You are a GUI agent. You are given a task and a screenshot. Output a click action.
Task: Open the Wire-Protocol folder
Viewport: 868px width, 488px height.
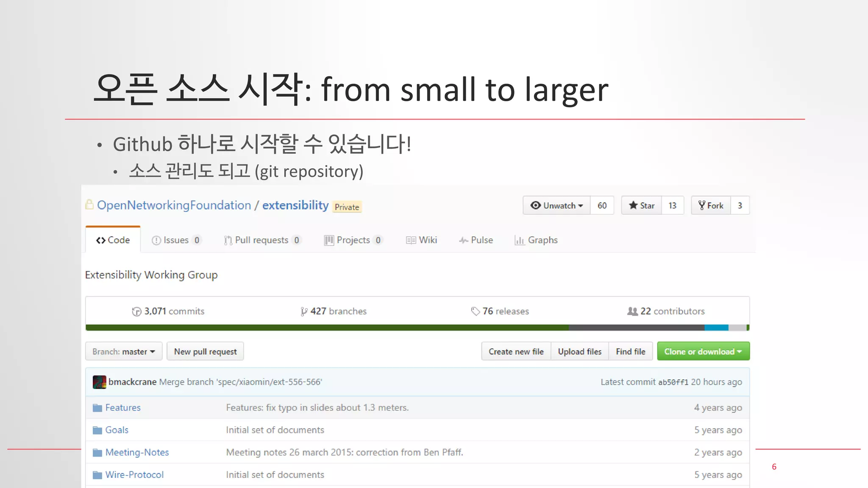(134, 475)
